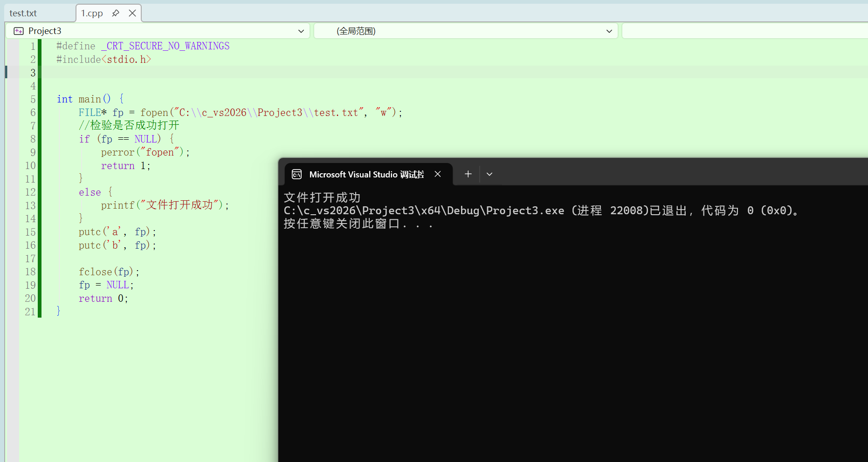Image resolution: width=868 pixels, height=462 pixels.
Task: Click the comment //检验是否成功打开
Action: pos(129,125)
